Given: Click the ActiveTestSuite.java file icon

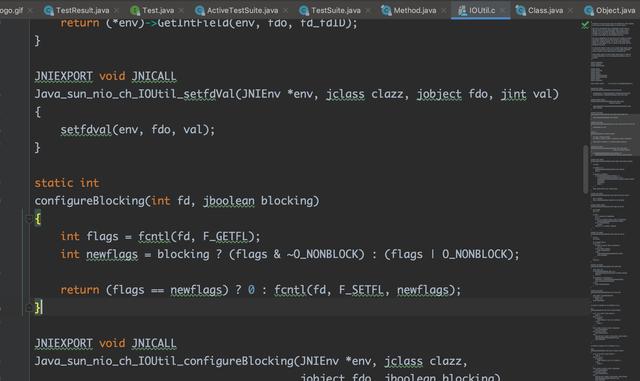Looking at the screenshot, I should pyautogui.click(x=200, y=11).
